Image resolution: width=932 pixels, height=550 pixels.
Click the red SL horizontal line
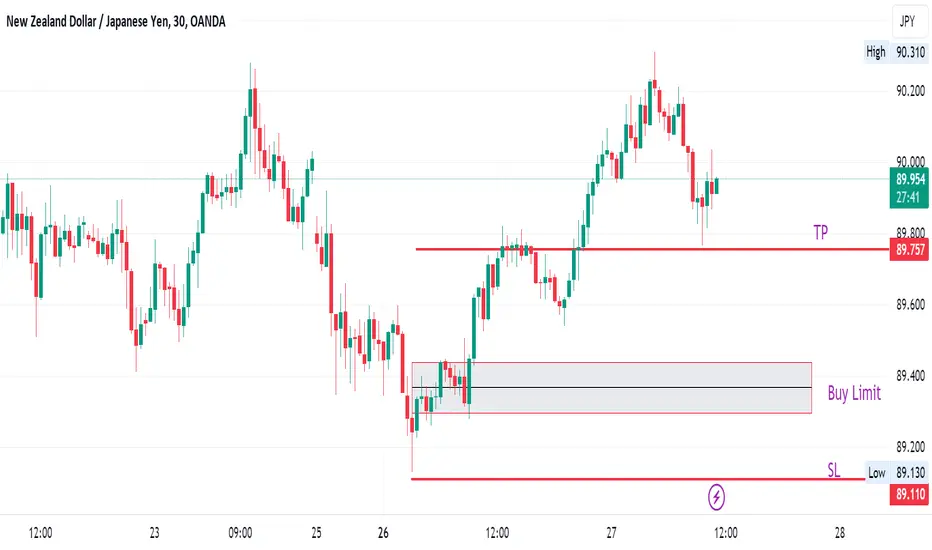coord(638,479)
